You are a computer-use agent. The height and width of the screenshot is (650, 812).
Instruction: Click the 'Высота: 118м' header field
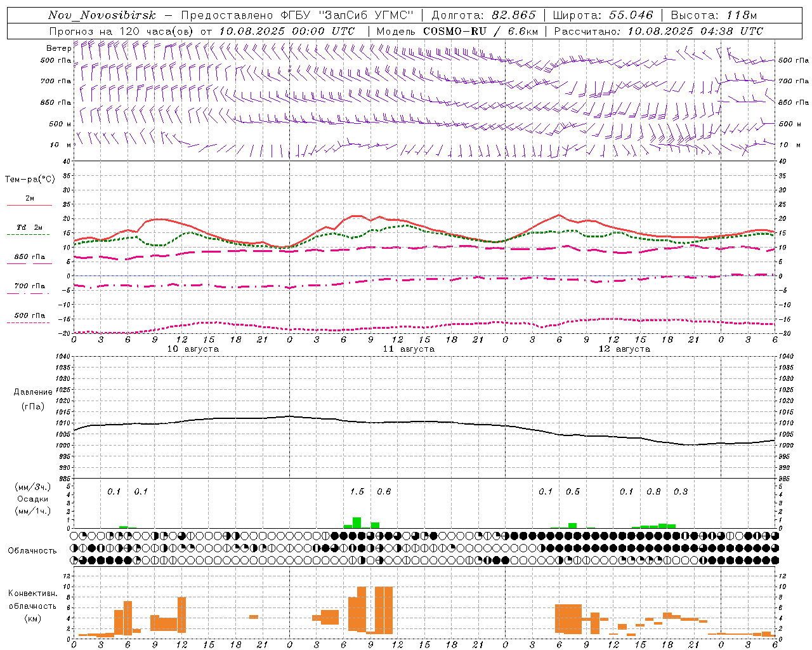714,15
